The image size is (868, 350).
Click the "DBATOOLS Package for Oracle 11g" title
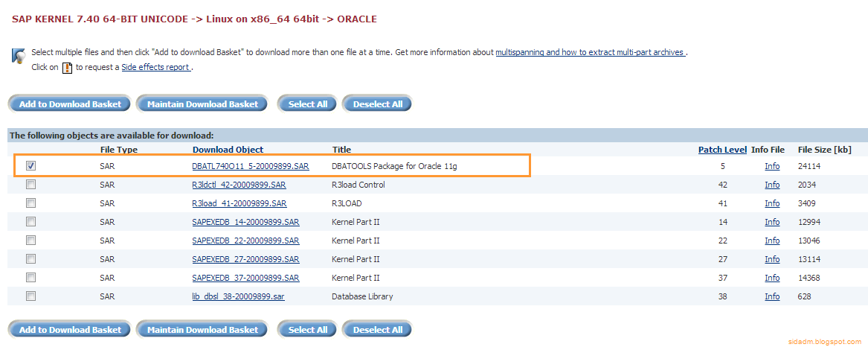point(394,166)
